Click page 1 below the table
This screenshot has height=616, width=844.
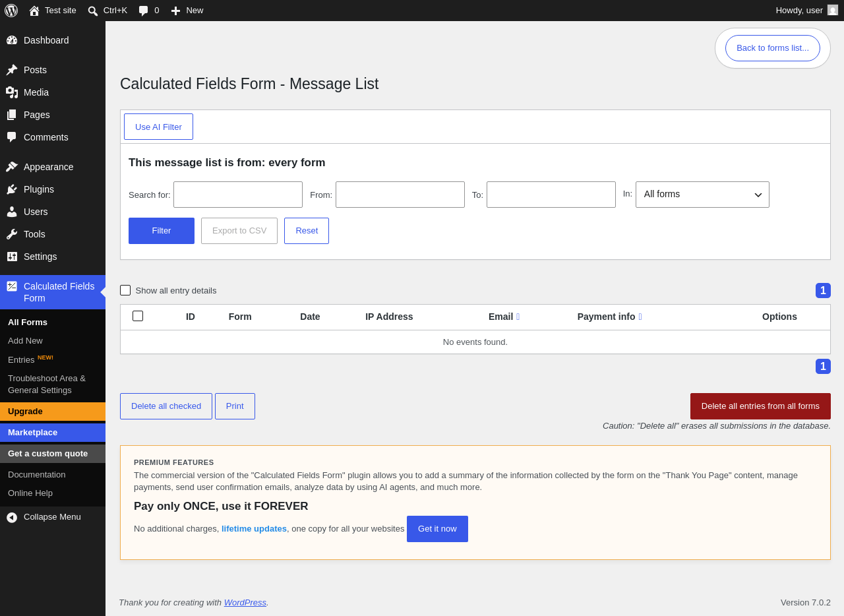point(823,367)
